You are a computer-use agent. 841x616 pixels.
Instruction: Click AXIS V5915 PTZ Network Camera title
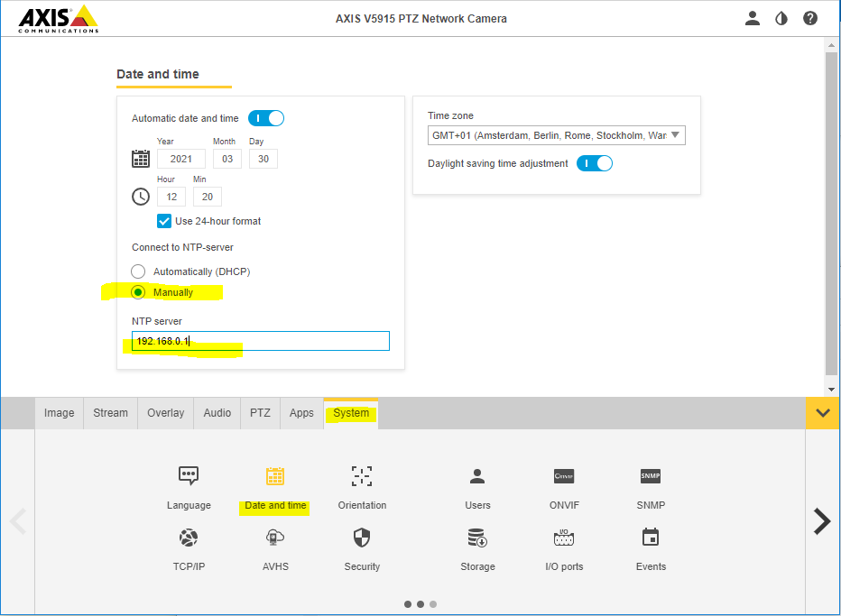[421, 19]
